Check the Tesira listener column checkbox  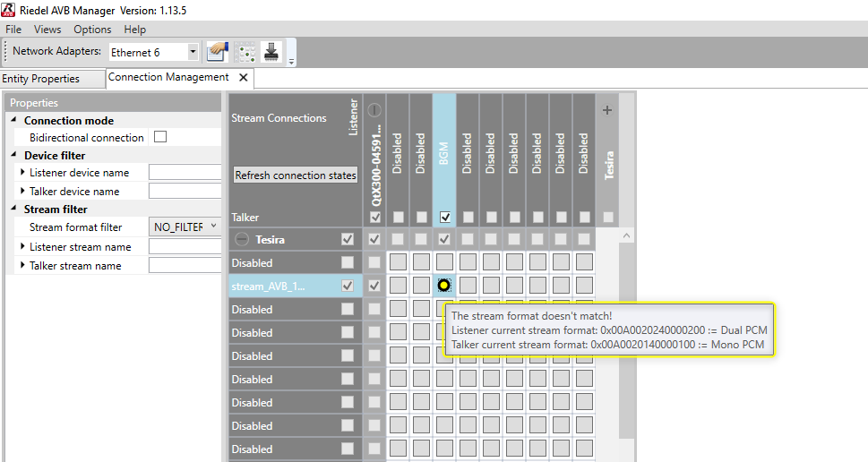608,218
